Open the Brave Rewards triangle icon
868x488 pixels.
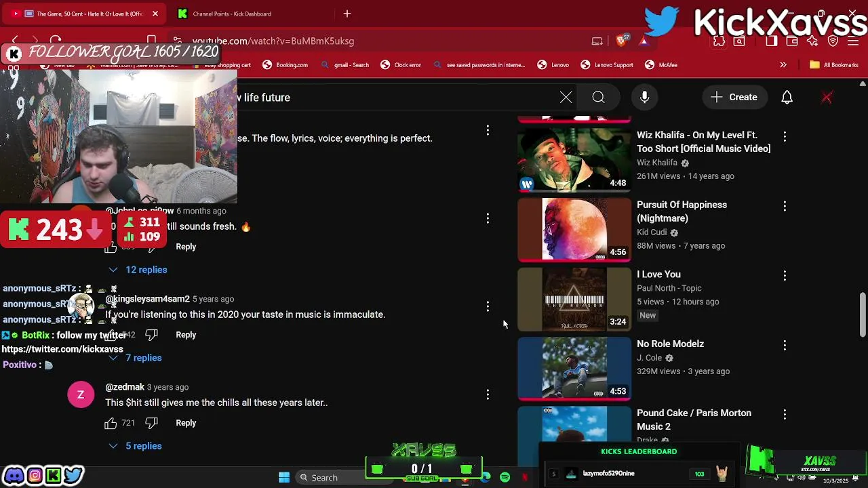(x=644, y=41)
